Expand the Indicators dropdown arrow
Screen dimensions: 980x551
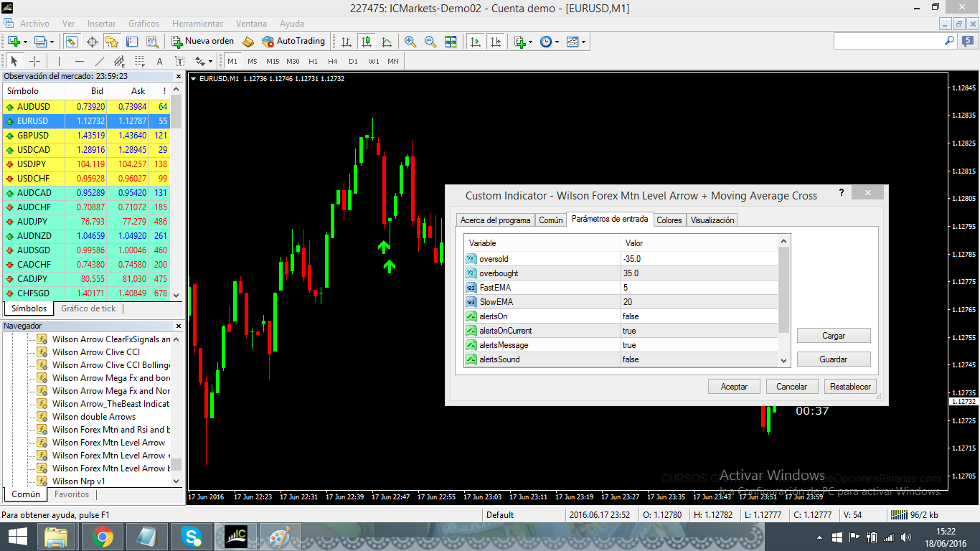pyautogui.click(x=530, y=42)
